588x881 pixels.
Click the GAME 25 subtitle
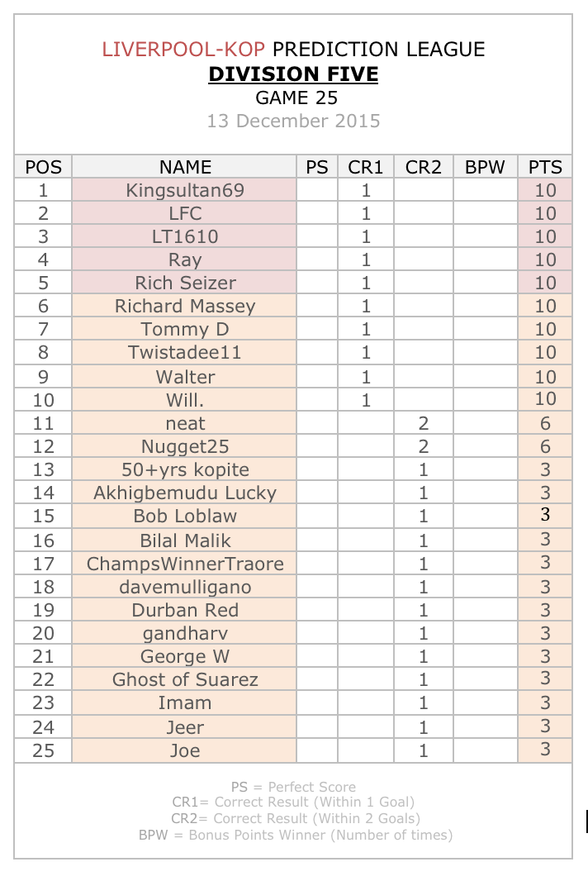(x=296, y=98)
